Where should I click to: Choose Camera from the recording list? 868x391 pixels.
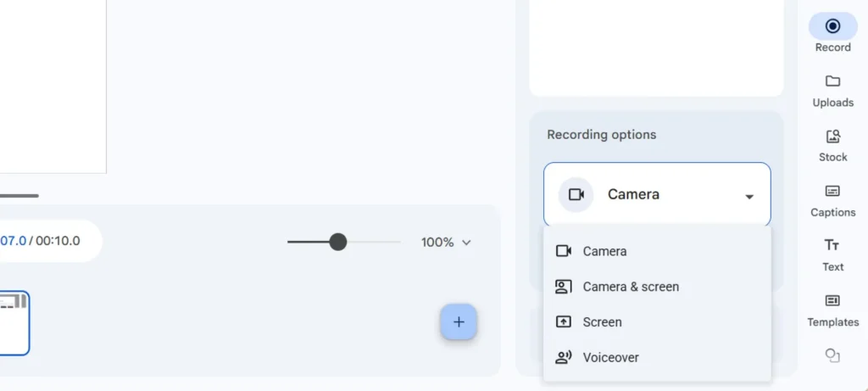(x=604, y=251)
